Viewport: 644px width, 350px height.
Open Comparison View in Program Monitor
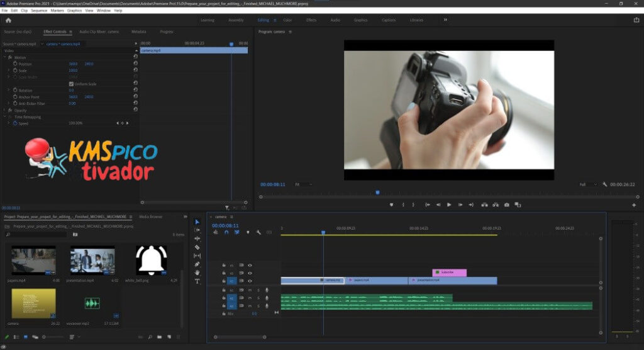pyautogui.click(x=518, y=205)
